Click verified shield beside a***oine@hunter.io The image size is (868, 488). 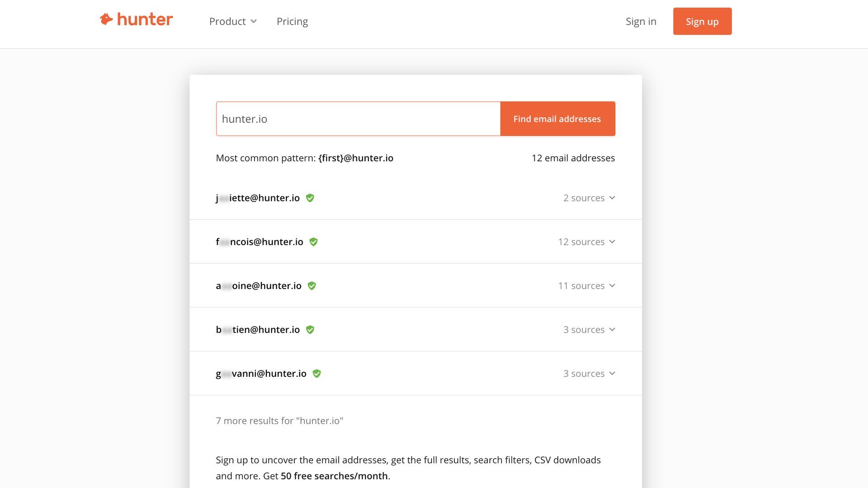click(x=311, y=286)
